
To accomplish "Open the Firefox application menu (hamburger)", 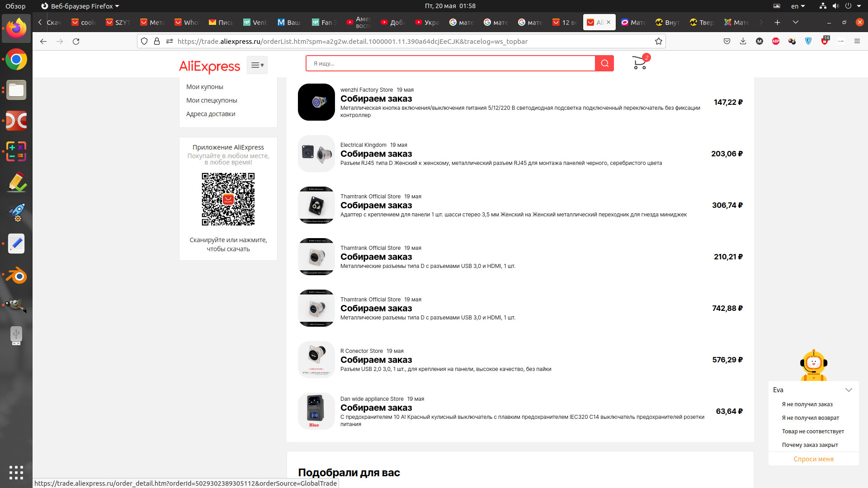I will click(857, 41).
